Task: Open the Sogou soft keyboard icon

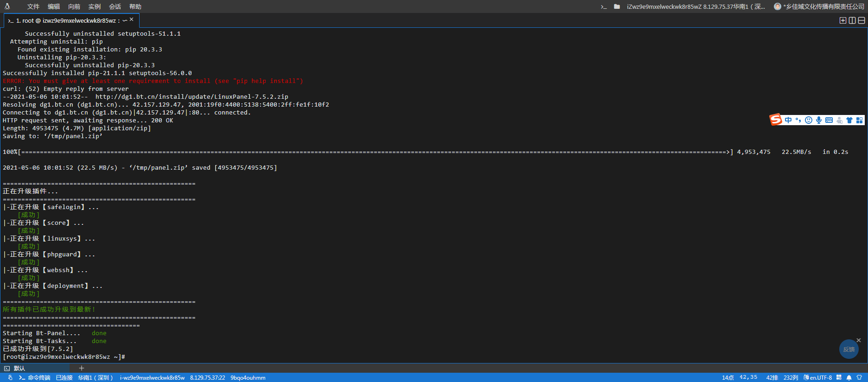Action: pos(829,120)
